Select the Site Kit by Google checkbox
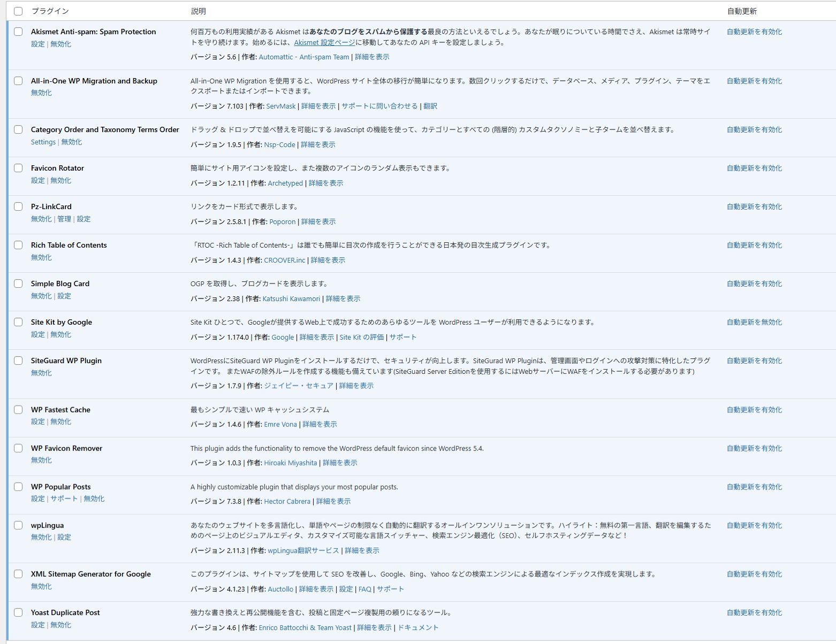This screenshot has height=644, width=836. point(18,322)
